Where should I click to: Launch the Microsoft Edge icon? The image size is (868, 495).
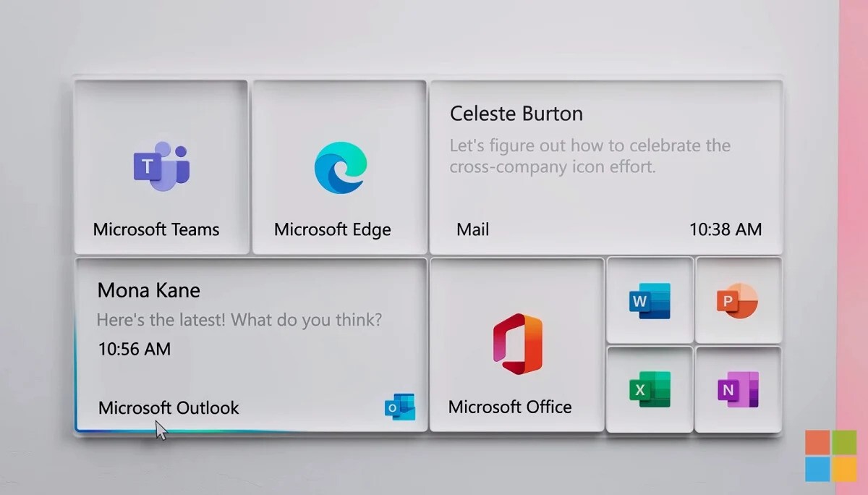pyautogui.click(x=341, y=167)
